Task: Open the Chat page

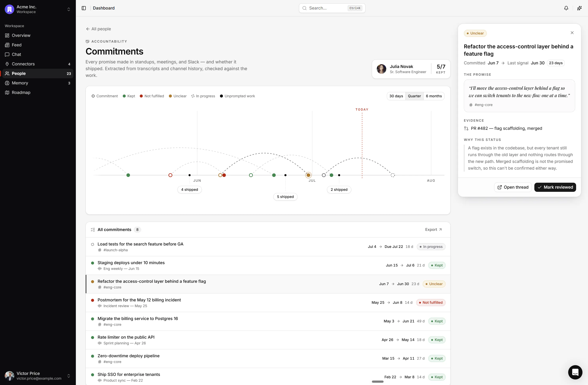Action: pos(38,54)
